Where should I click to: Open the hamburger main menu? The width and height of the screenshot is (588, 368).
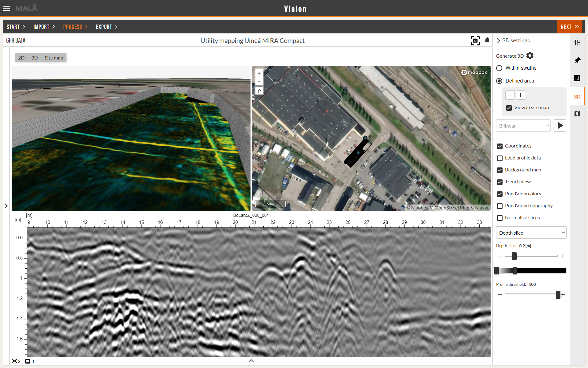click(x=6, y=8)
